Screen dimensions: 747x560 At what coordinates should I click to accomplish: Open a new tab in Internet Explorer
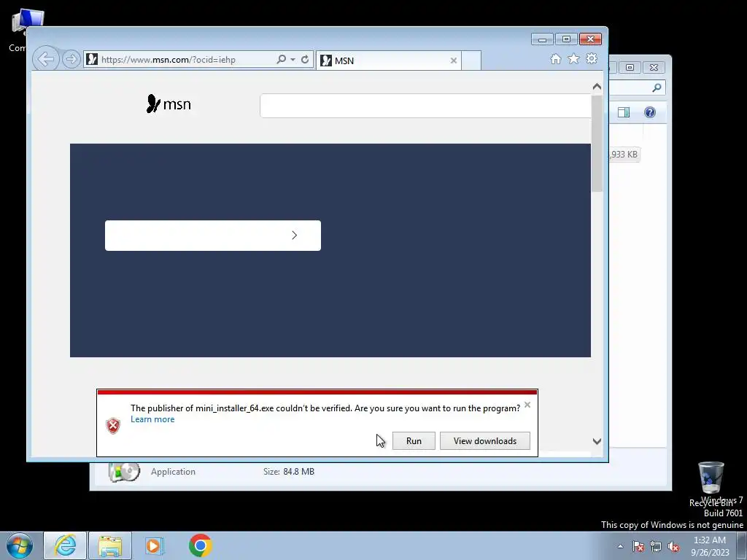tap(471, 61)
